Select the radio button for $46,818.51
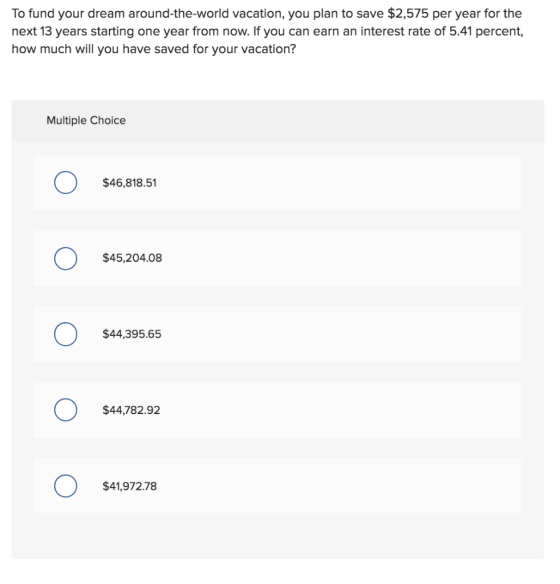Image resolution: width=560 pixels, height=584 pixels. click(66, 182)
